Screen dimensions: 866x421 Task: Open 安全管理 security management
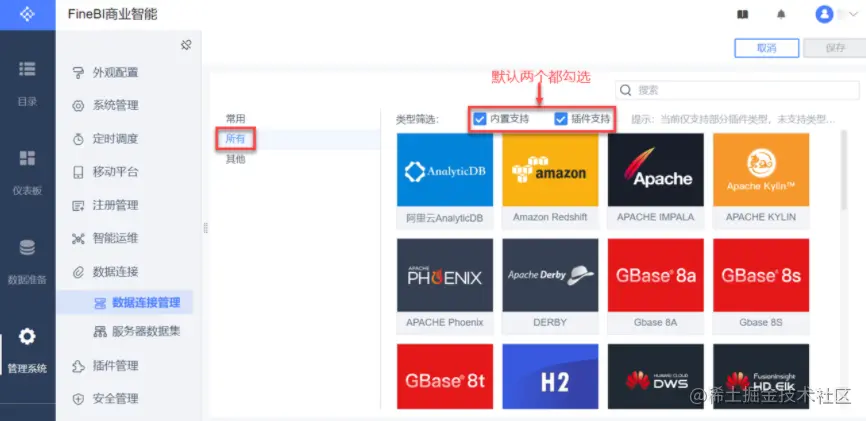pos(115,398)
